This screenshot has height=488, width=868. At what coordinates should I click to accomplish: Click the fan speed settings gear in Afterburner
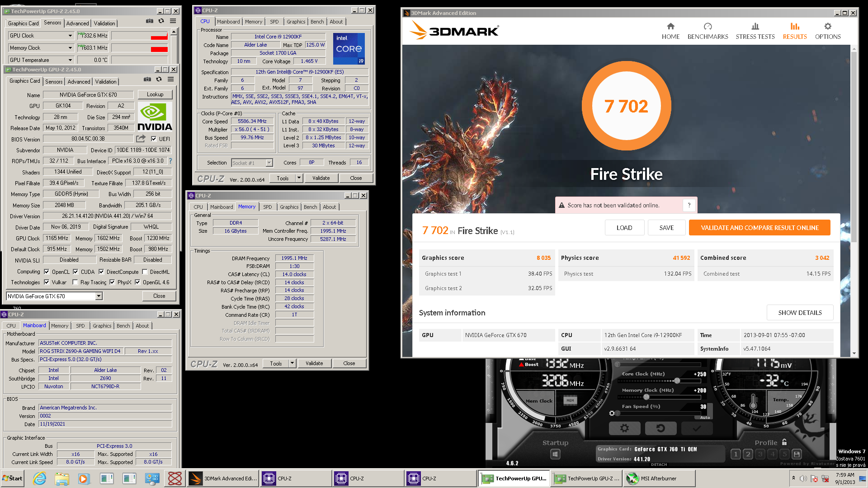click(x=612, y=413)
